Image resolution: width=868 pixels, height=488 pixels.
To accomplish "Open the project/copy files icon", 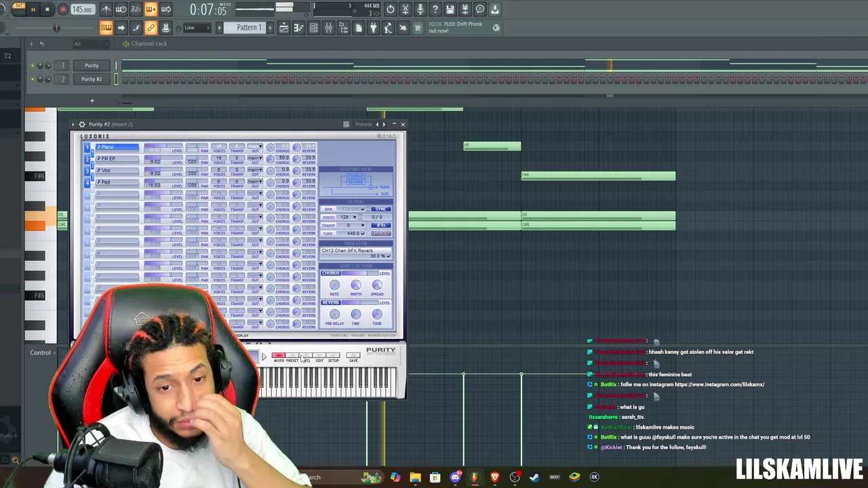I will pos(358,28).
